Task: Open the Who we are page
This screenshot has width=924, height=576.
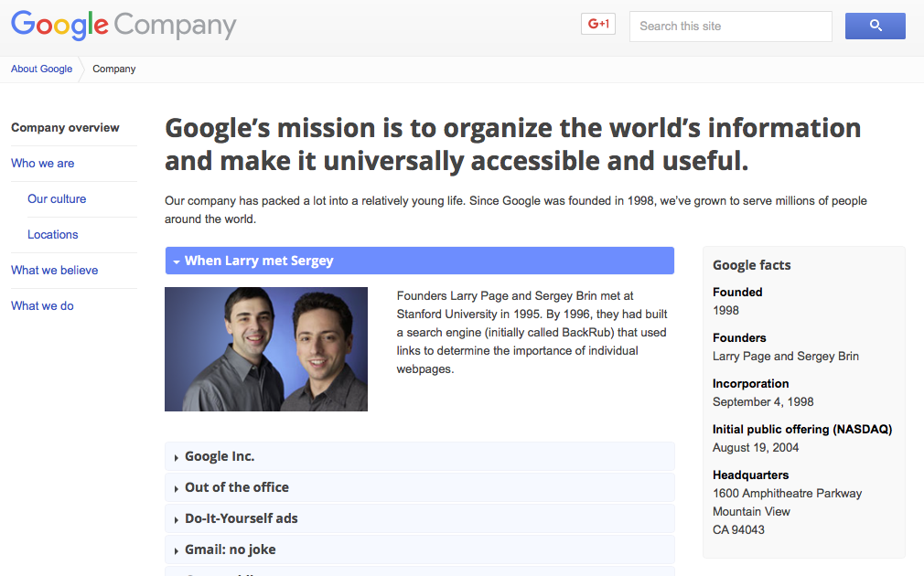Action: (42, 163)
